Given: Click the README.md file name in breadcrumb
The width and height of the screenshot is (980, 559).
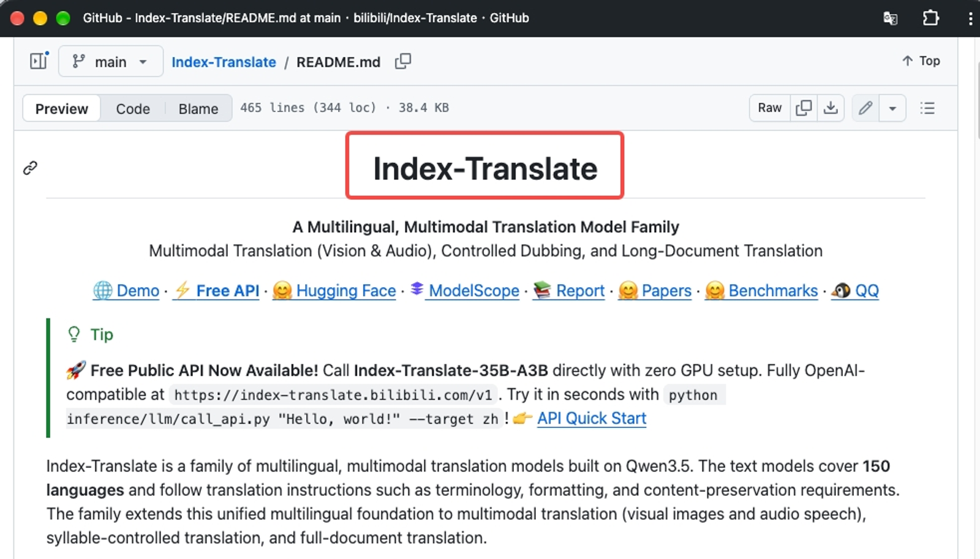Looking at the screenshot, I should [x=338, y=62].
